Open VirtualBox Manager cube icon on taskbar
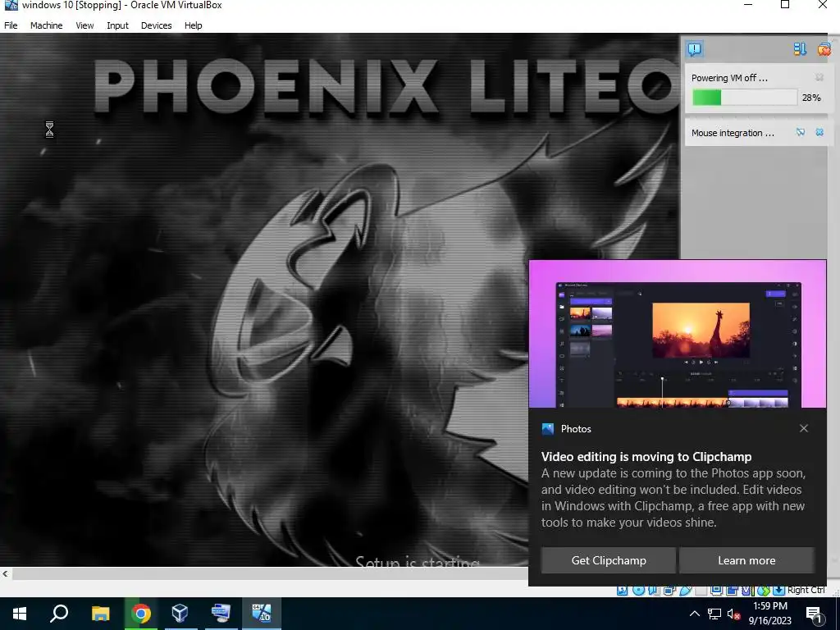This screenshot has height=630, width=840. 180,614
